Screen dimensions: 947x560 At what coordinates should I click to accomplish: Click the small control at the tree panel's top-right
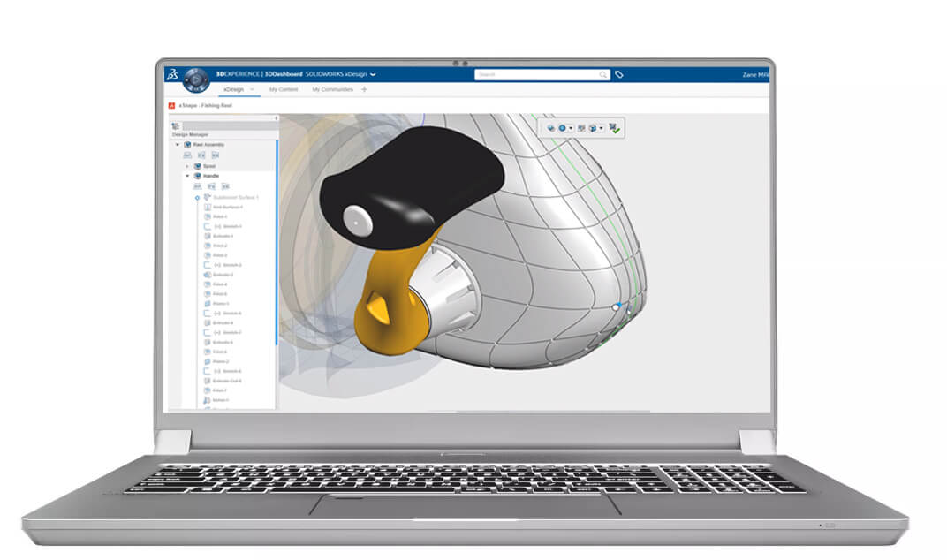tap(276, 117)
